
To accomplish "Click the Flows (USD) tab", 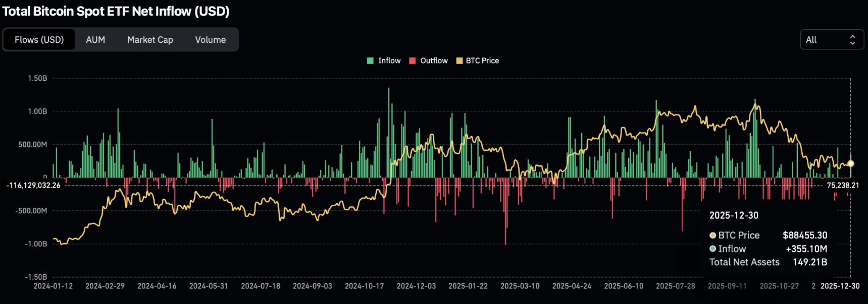I will point(39,40).
